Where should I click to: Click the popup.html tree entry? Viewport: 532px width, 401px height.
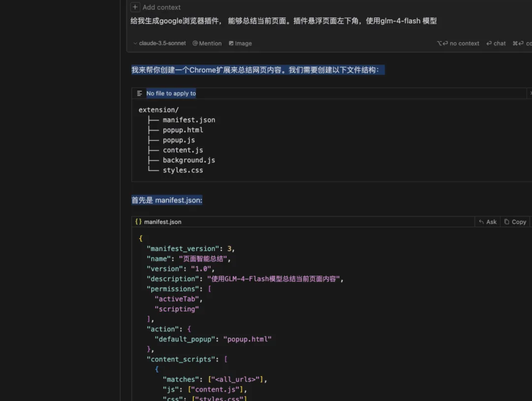[183, 130]
